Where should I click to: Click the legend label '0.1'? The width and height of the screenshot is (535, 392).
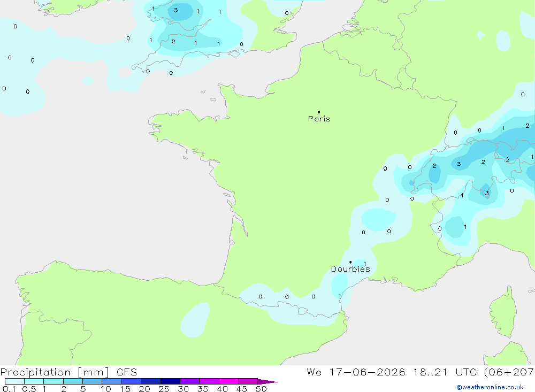pyautogui.click(x=9, y=389)
